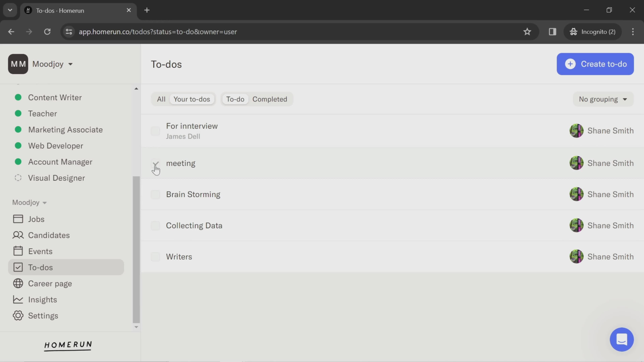
Task: Switch to the All to-dos filter
Action: (161, 99)
